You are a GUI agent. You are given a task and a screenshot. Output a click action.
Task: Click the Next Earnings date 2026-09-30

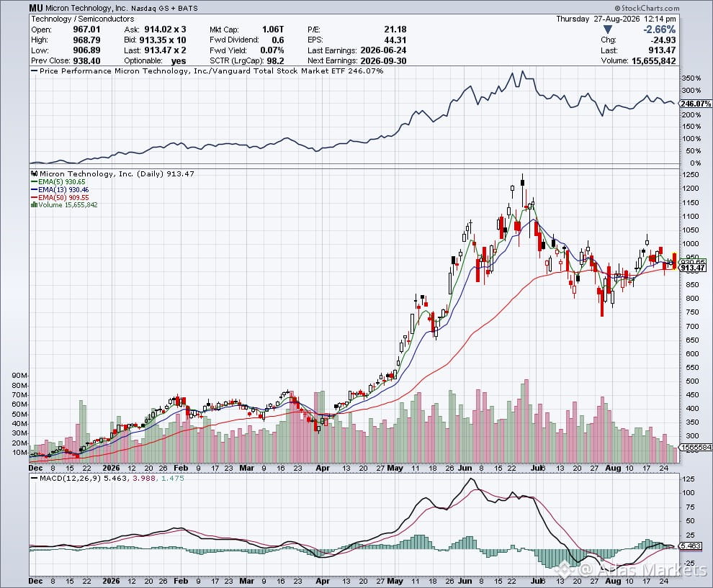383,61
